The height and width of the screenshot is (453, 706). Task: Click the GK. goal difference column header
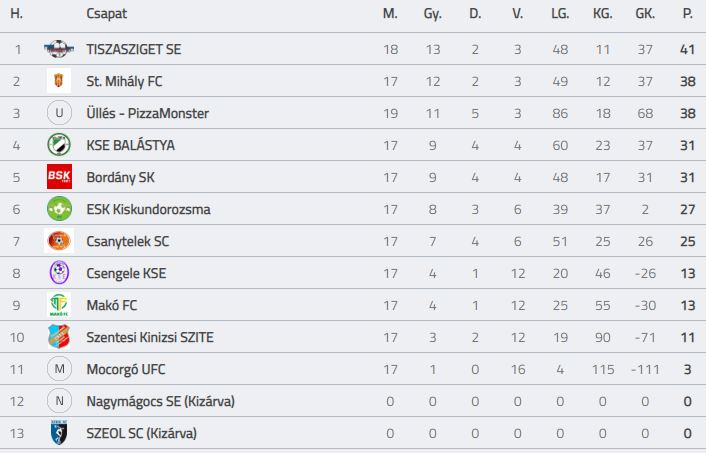(645, 14)
